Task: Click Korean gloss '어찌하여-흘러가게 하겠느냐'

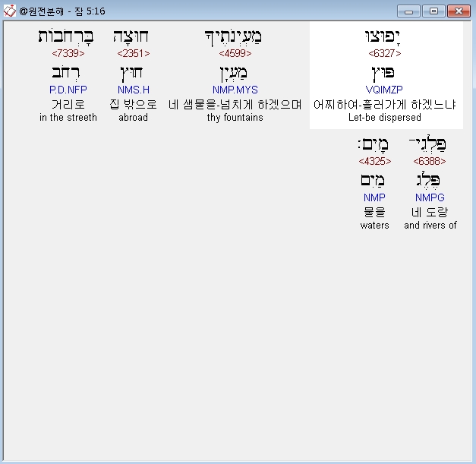Action: coord(385,105)
